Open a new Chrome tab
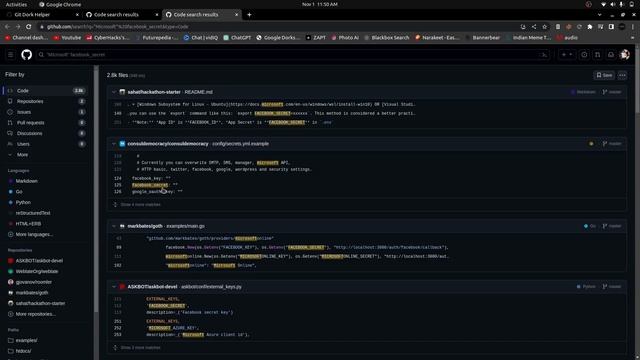 [249, 15]
